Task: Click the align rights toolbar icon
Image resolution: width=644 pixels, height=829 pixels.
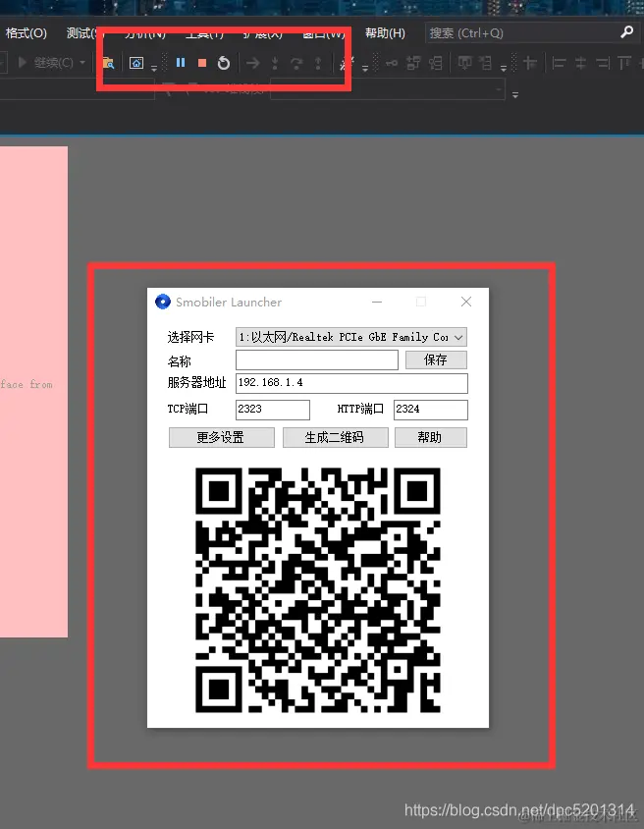Action: click(x=602, y=64)
